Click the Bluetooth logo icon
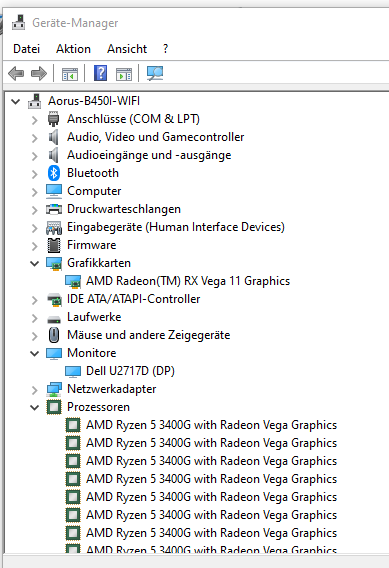The image size is (389, 568). coord(54,173)
